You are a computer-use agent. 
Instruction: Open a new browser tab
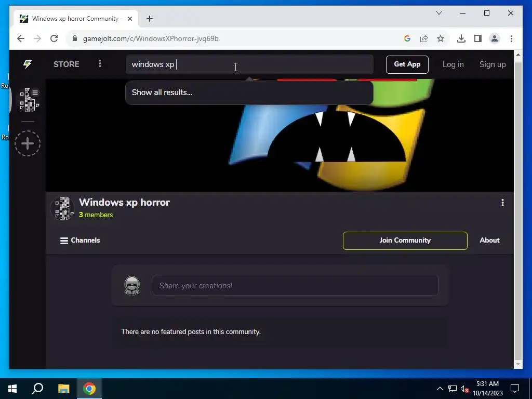pyautogui.click(x=150, y=19)
